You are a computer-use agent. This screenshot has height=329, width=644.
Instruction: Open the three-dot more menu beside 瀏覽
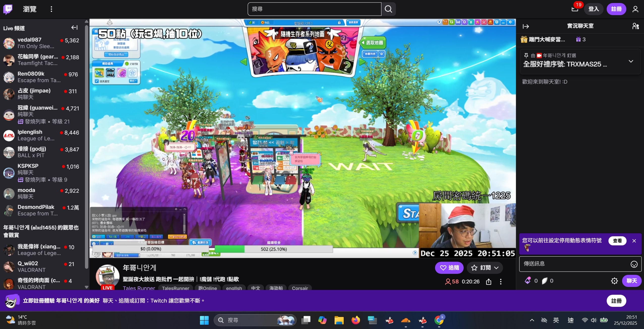click(x=51, y=9)
